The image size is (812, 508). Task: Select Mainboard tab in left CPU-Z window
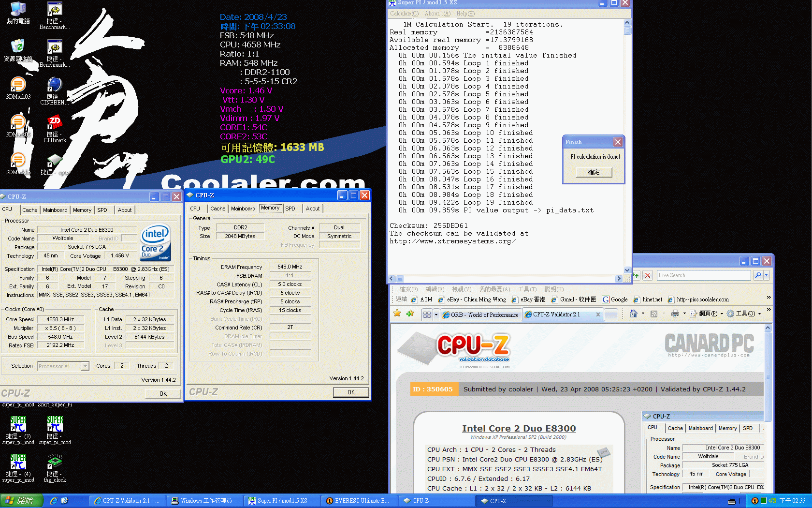pyautogui.click(x=55, y=210)
